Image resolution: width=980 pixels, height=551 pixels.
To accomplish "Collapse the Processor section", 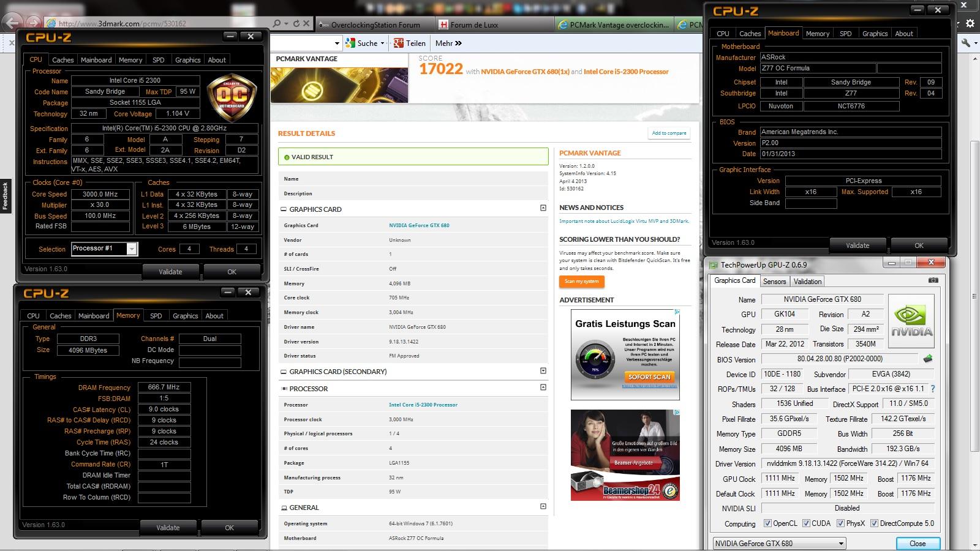I will coord(543,387).
